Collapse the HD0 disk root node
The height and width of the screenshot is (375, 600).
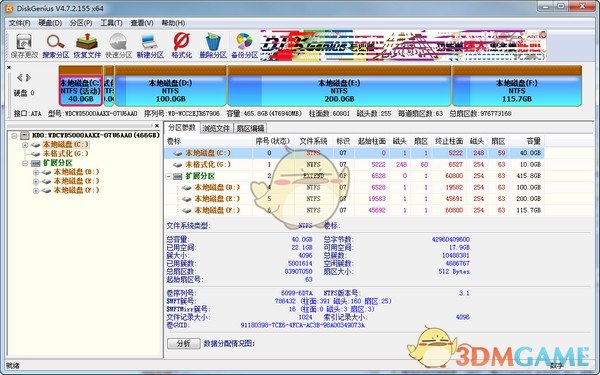tap(15, 135)
